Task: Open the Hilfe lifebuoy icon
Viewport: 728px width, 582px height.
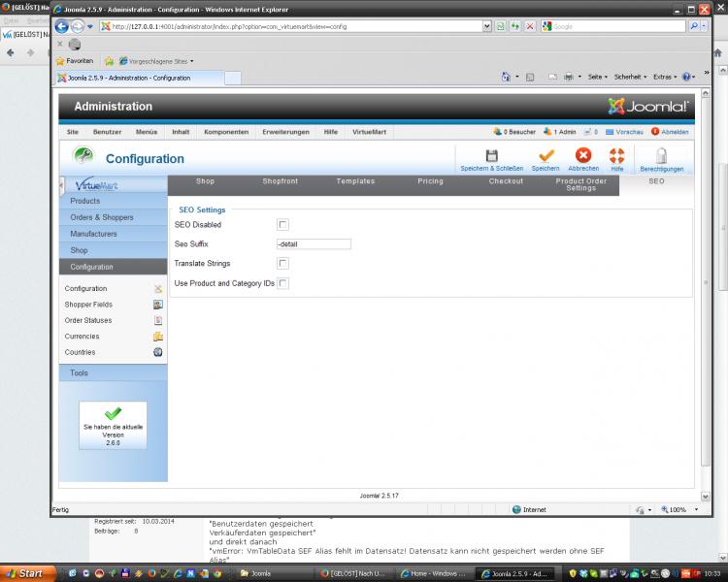Action: [617, 155]
